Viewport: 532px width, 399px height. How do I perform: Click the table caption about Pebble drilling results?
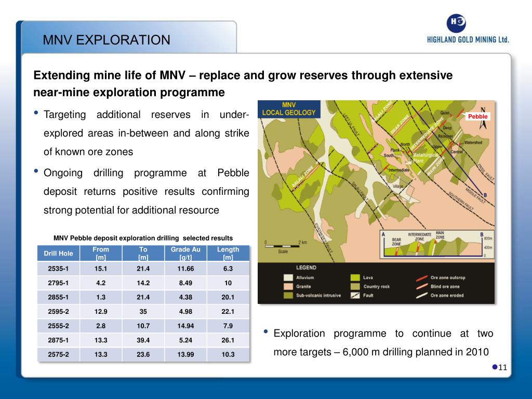143,238
